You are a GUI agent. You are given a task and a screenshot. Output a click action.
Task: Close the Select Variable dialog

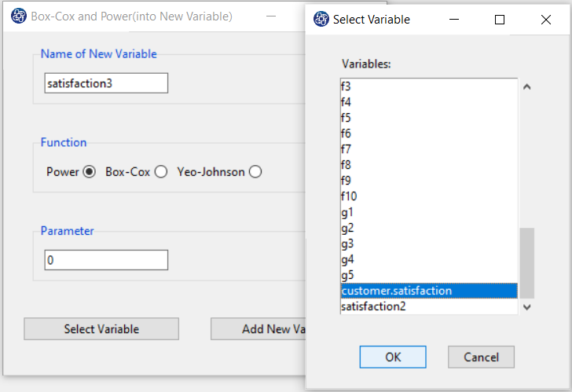pos(546,20)
